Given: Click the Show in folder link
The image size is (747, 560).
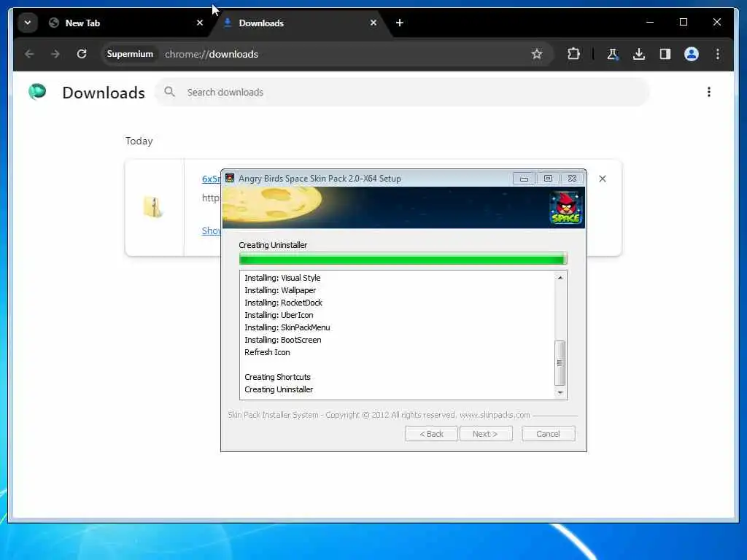Looking at the screenshot, I should coord(211,230).
